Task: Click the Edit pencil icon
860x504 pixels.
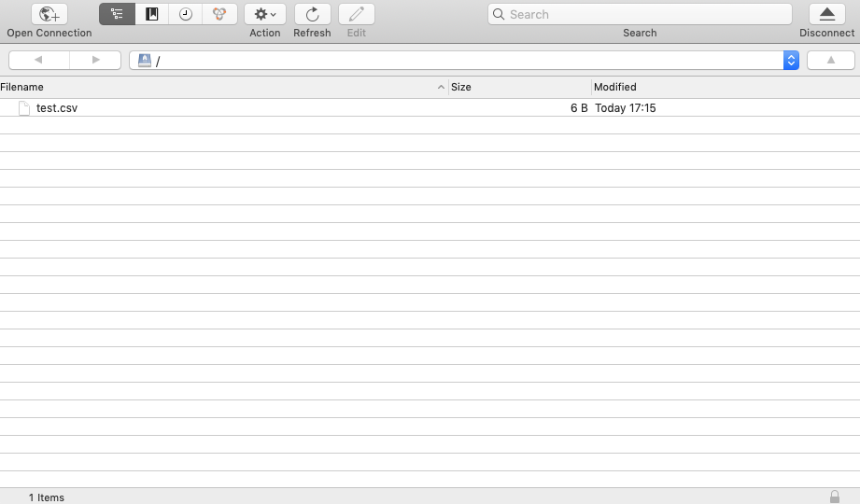Action: 356,14
